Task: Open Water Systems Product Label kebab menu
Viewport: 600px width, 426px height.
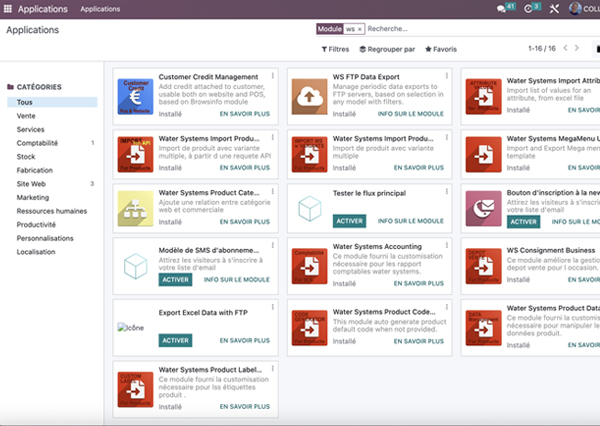Action: (x=272, y=369)
